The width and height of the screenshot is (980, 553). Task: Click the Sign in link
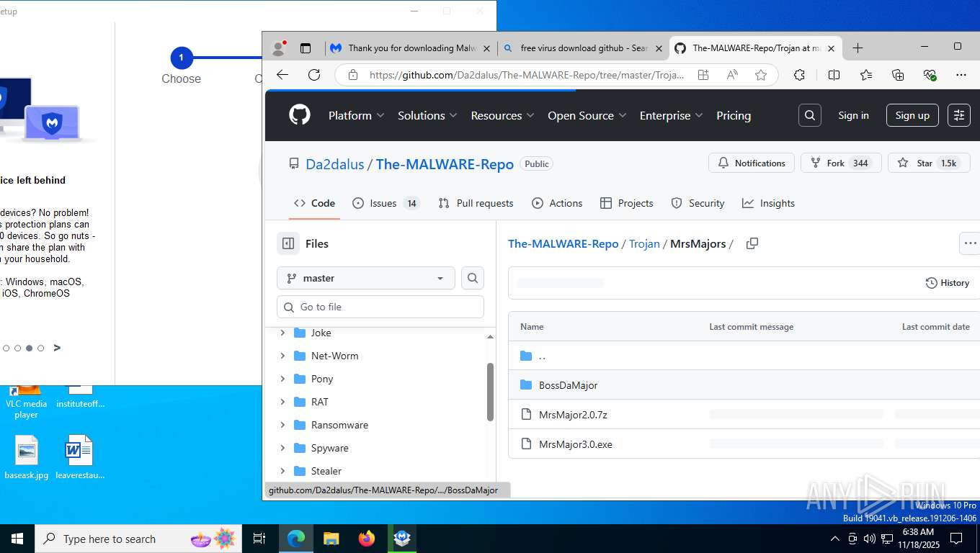[853, 115]
